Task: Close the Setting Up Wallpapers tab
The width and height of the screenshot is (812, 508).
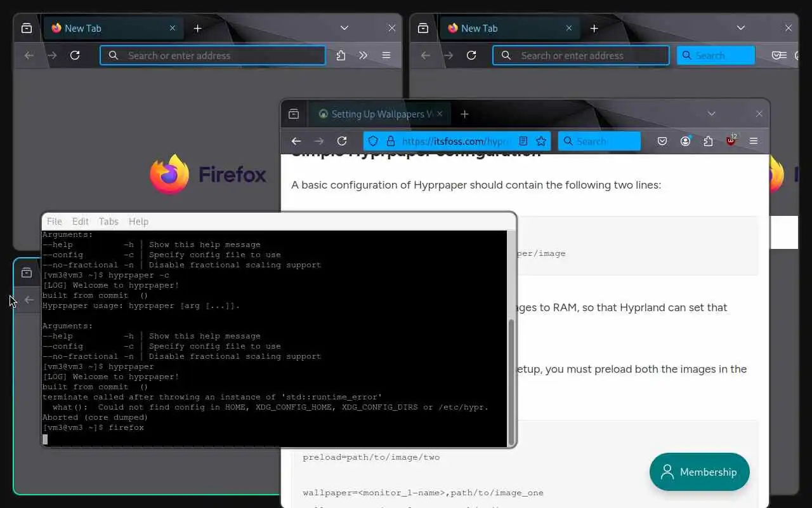Action: coord(440,114)
